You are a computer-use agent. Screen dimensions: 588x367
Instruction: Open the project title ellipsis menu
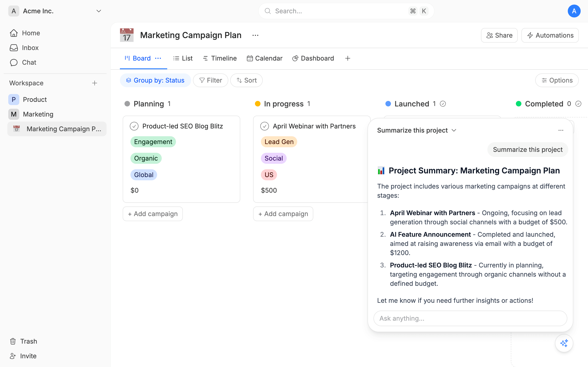(255, 35)
